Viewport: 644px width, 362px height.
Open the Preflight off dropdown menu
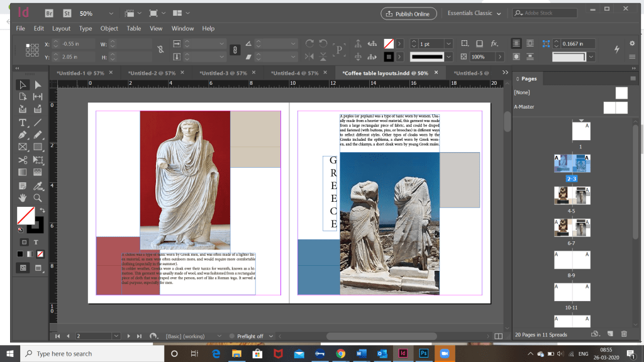pyautogui.click(x=270, y=336)
